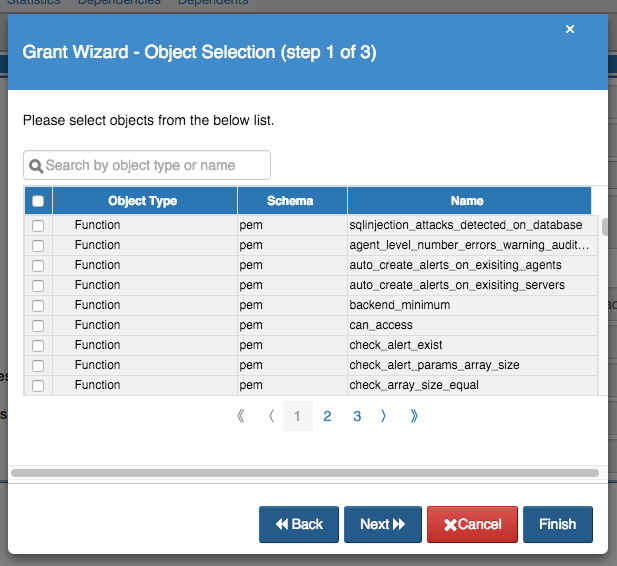The width and height of the screenshot is (617, 566).
Task: Check the sqlinjection_attacks_detected_on_database row
Action: click(38, 226)
